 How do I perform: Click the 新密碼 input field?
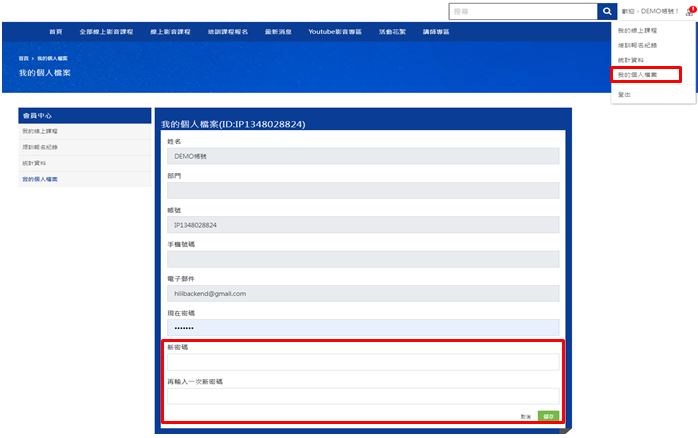362,362
